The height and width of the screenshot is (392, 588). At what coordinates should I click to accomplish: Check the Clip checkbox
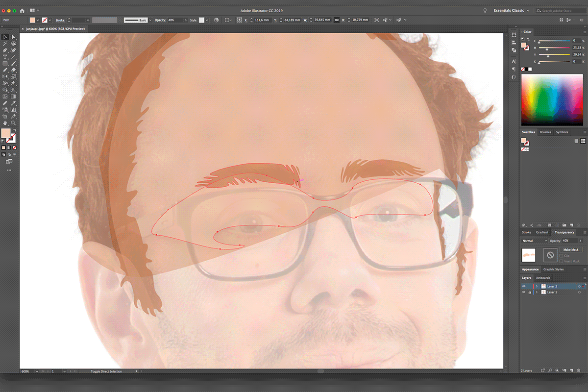pyautogui.click(x=561, y=256)
